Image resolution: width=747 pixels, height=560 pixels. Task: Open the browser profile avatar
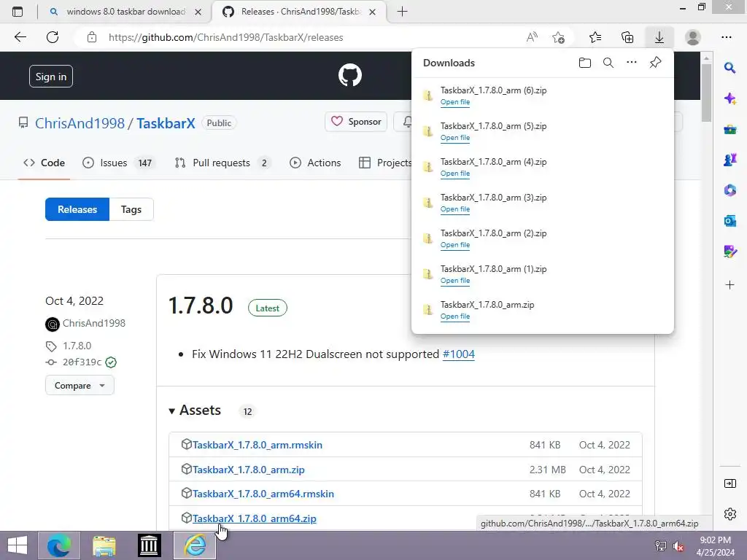tap(693, 37)
